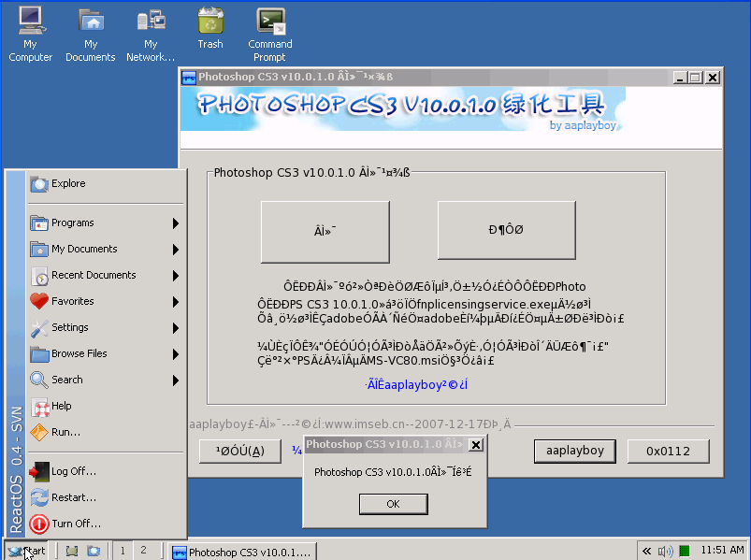
Task: Close the small Photoshop message dialog
Action: pos(476,445)
